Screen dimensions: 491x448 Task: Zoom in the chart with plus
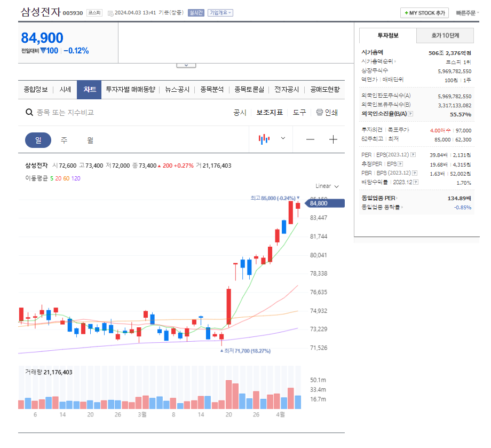(x=333, y=139)
